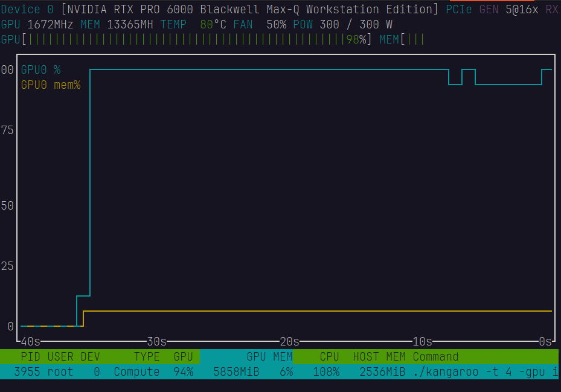Select the Command column header
Image resolution: width=561 pixels, height=392 pixels.
pyautogui.click(x=435, y=356)
